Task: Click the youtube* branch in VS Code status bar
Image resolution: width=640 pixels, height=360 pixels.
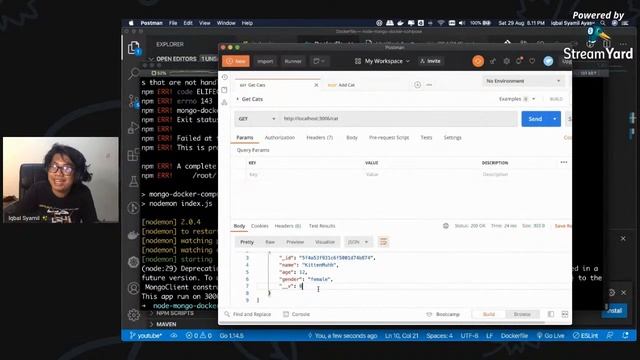Action: pyautogui.click(x=146, y=336)
